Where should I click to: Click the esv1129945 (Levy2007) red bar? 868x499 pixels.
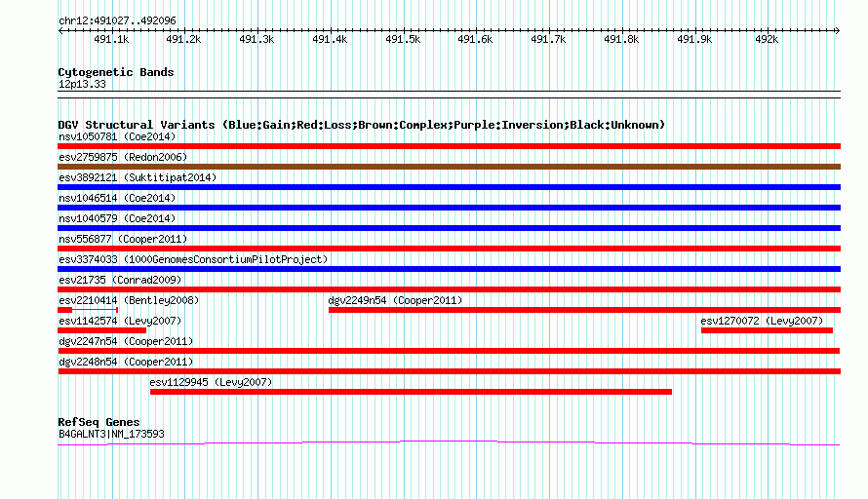click(411, 392)
